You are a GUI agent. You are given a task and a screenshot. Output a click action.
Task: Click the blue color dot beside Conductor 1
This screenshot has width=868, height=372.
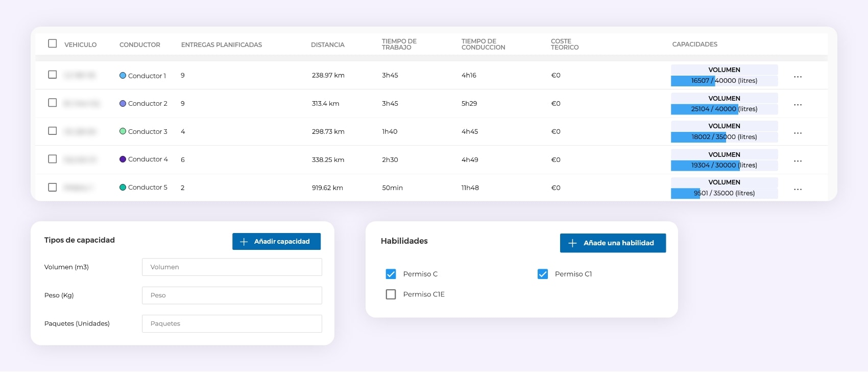(x=123, y=76)
